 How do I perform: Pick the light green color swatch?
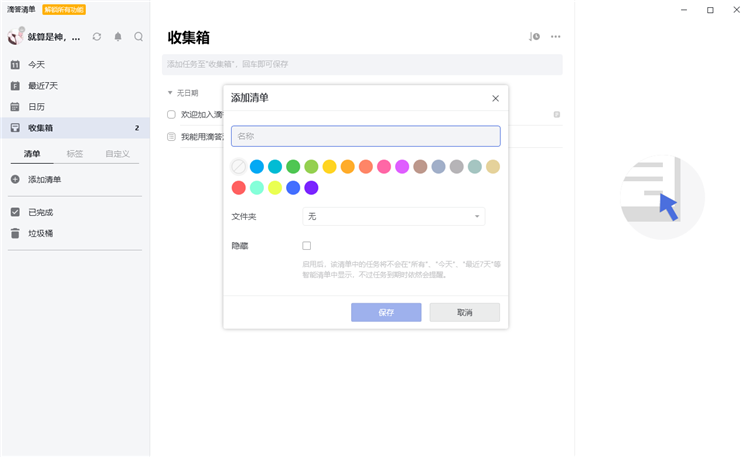[311, 167]
